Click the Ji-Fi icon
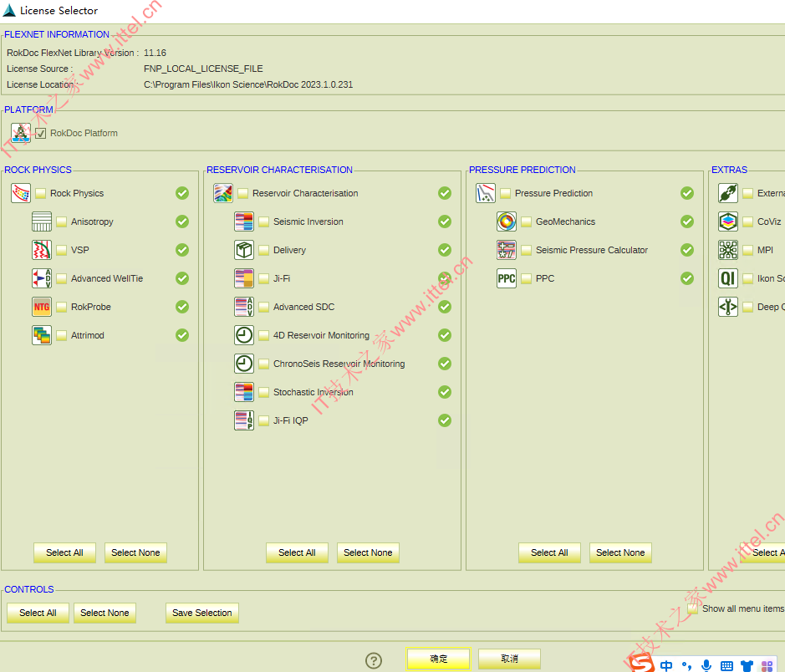 (x=244, y=278)
